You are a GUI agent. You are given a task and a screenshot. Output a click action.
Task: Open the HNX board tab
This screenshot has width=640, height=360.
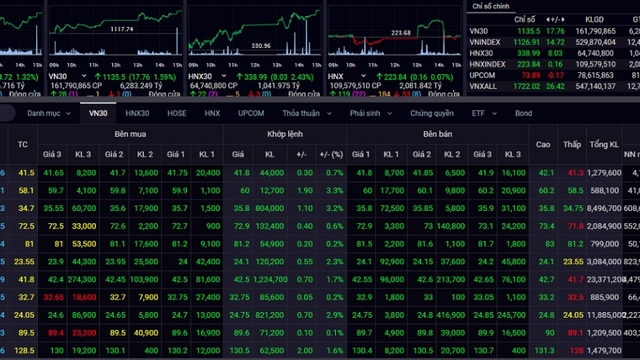coord(212,113)
